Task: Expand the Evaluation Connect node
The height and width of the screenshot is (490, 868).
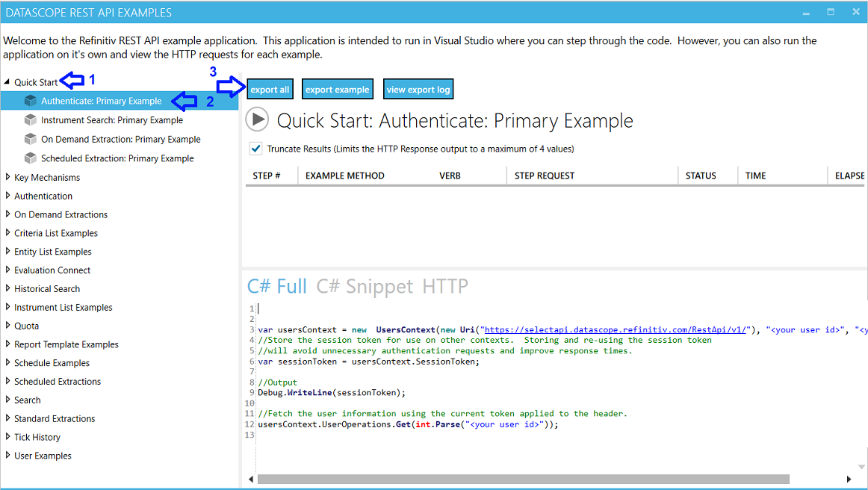Action: tap(7, 270)
